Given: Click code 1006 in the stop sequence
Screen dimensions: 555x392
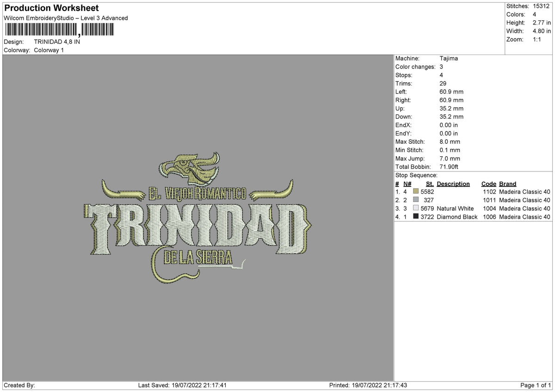Looking at the screenshot, I should tap(489, 217).
